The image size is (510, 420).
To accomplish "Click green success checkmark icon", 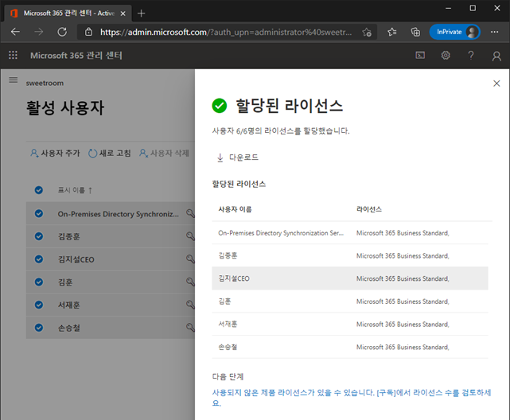I will pyautogui.click(x=220, y=106).
